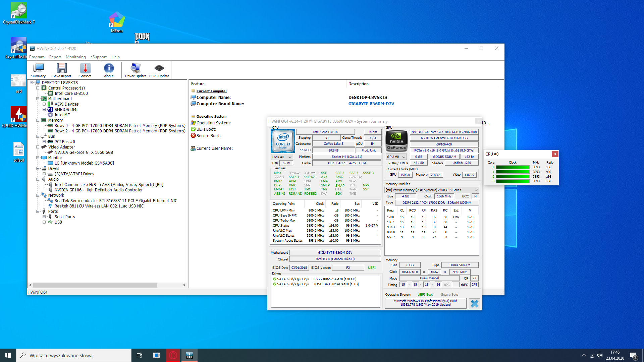Image resolution: width=644 pixels, height=362 pixels.
Task: Click the Save Report floppy icon
Action: 62,70
